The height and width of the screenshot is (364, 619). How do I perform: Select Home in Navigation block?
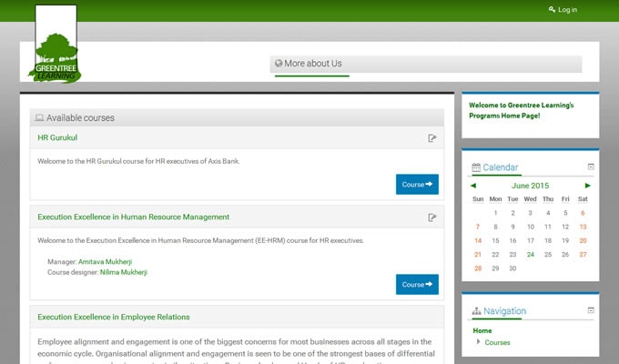(482, 330)
